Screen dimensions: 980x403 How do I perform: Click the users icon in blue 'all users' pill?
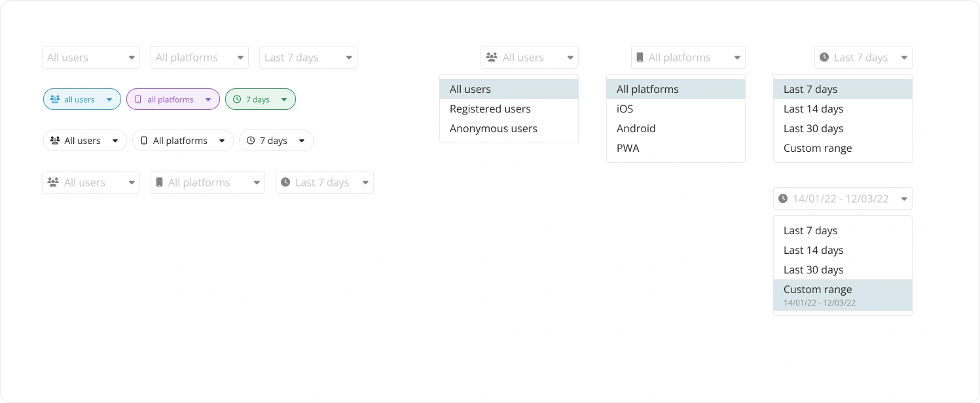[x=54, y=100]
